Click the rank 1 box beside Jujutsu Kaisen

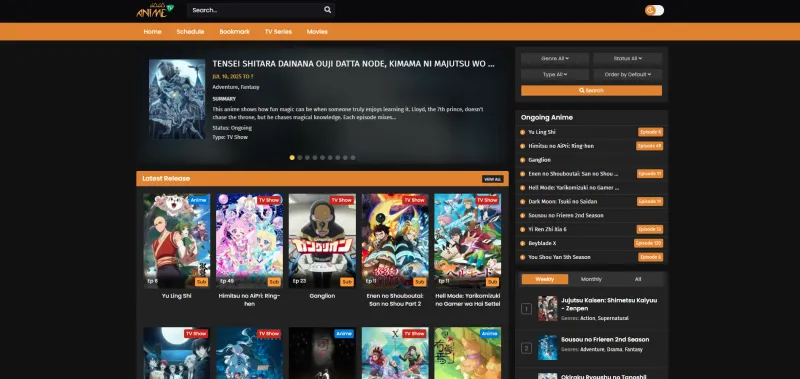click(x=527, y=309)
